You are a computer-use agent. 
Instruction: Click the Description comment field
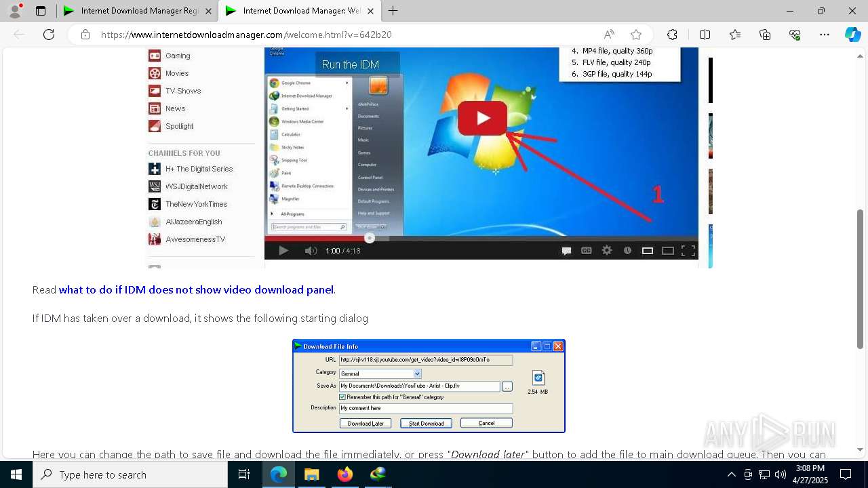[426, 408]
